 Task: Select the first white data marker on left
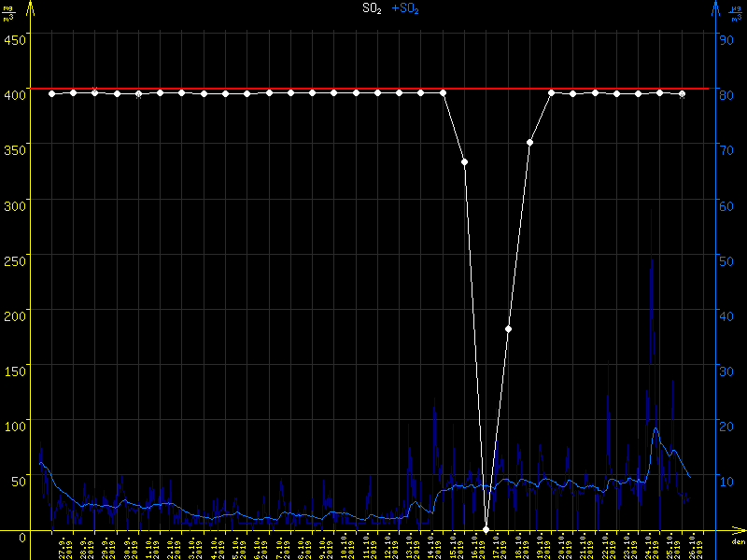[51, 93]
